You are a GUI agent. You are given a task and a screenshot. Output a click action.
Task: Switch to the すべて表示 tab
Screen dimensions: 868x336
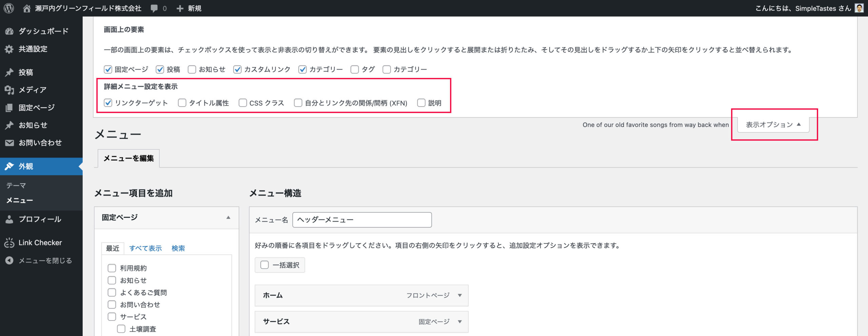point(146,248)
